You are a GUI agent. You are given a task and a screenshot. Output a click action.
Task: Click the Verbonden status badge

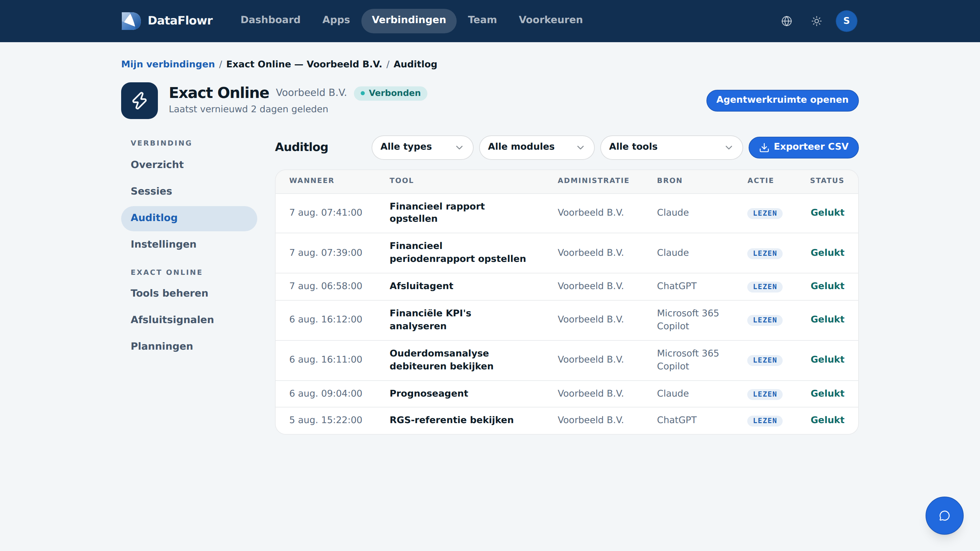(390, 93)
